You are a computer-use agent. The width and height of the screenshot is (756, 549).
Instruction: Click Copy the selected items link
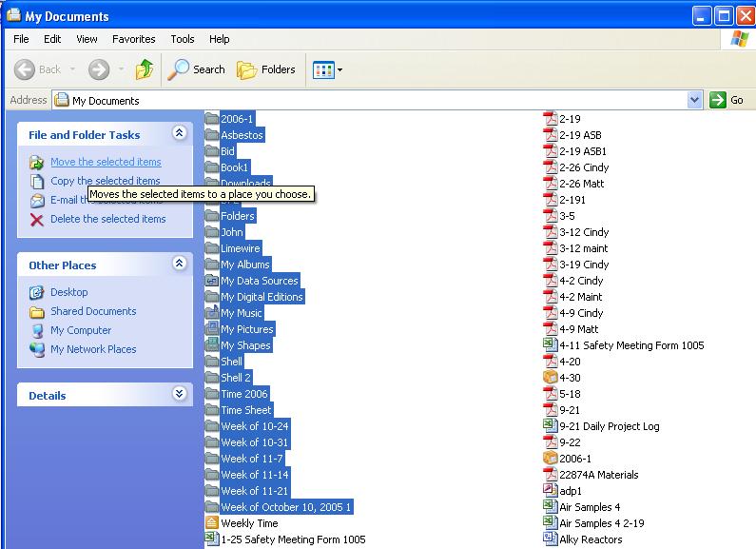pyautogui.click(x=106, y=181)
